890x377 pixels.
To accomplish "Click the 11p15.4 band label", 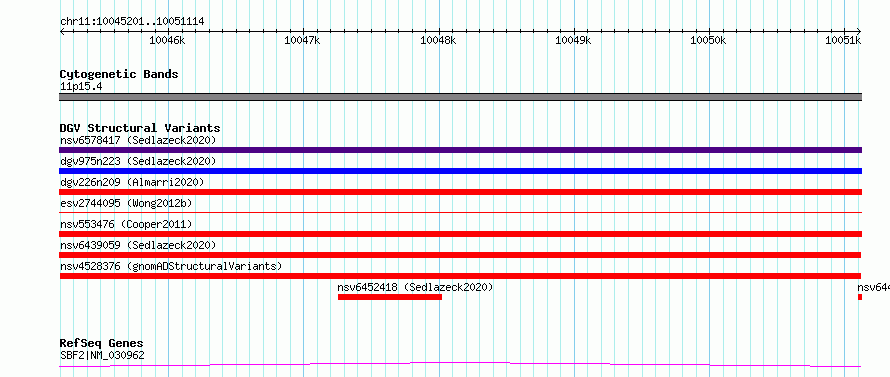I will pos(81,87).
